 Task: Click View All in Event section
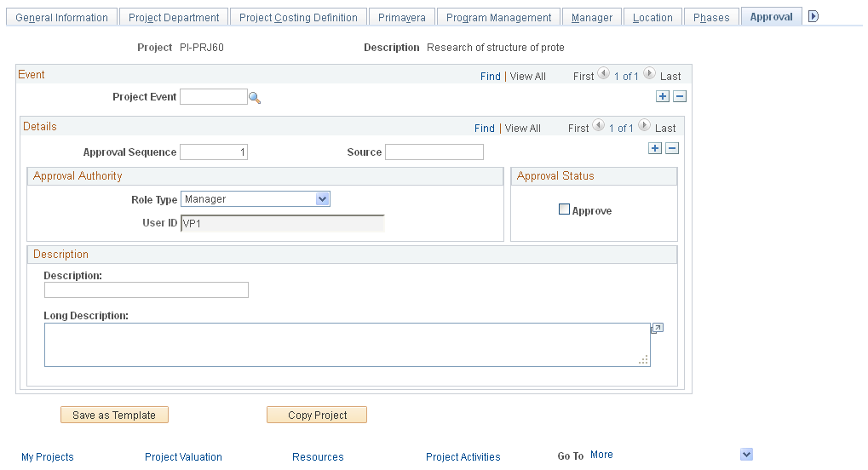(527, 77)
